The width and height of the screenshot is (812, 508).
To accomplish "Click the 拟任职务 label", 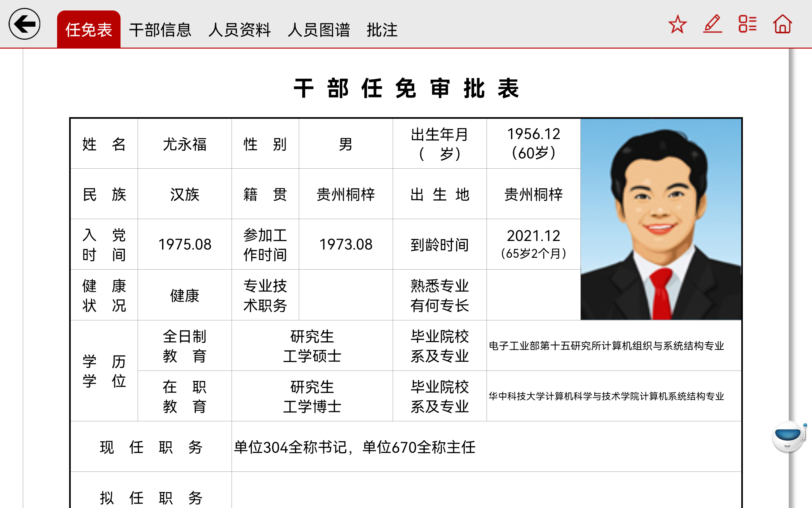I will tap(151, 498).
